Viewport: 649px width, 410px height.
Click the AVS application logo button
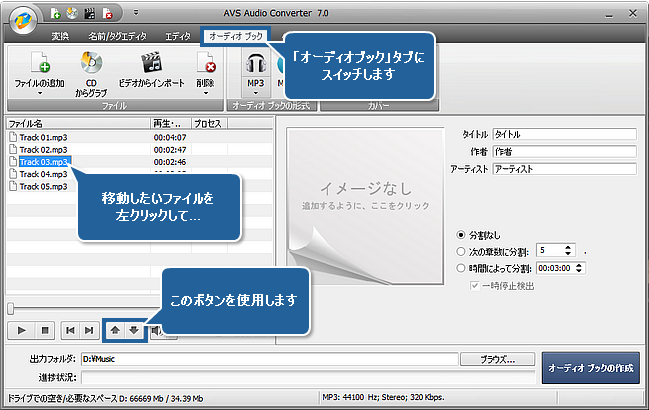pos(21,15)
